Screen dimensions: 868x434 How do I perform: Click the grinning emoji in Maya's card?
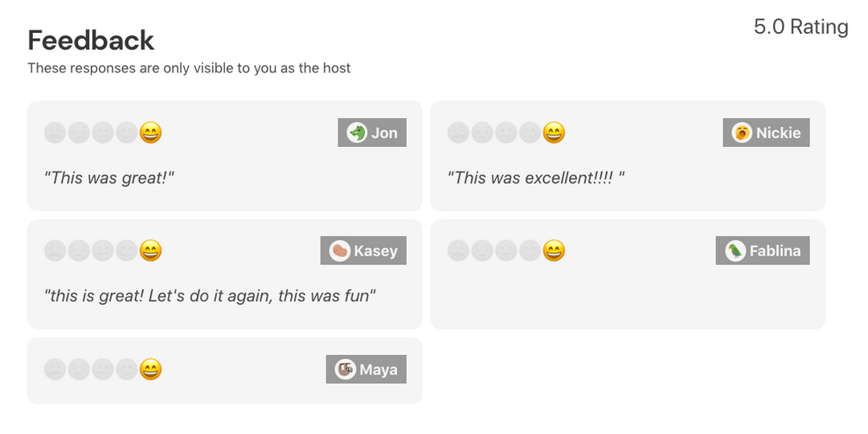(150, 369)
